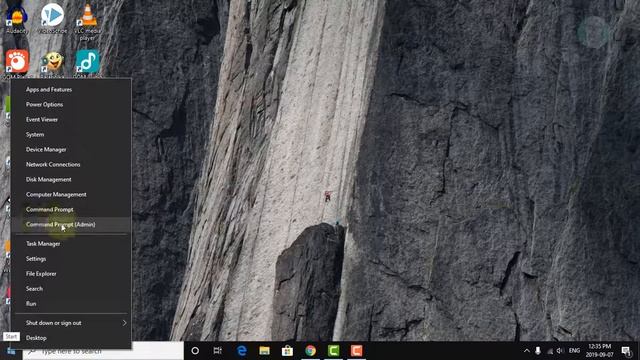Open Cortana from the taskbar

195,351
